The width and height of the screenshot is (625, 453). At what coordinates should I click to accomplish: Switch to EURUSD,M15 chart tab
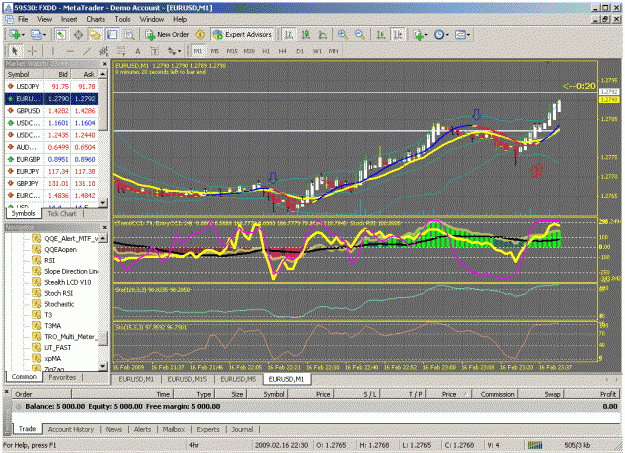pyautogui.click(x=187, y=379)
